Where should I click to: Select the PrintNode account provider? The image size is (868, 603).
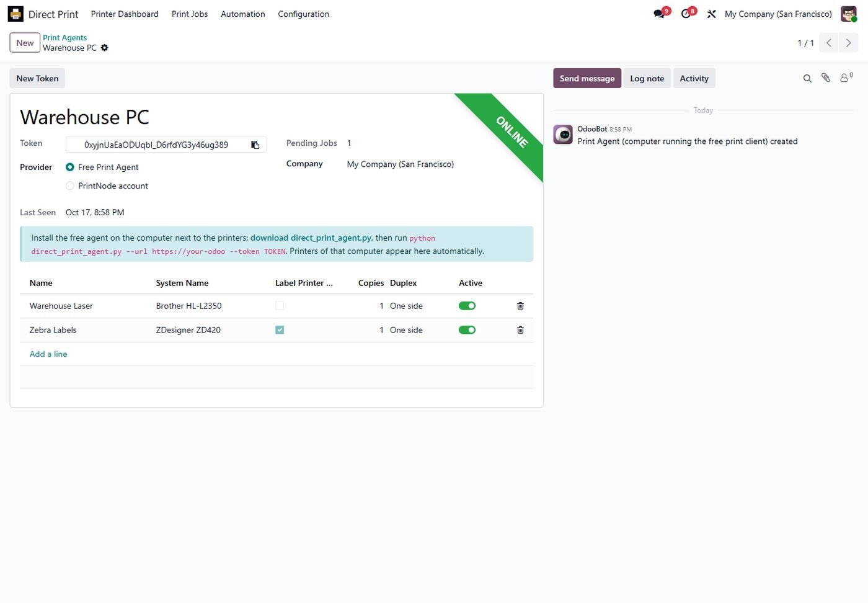coord(70,185)
